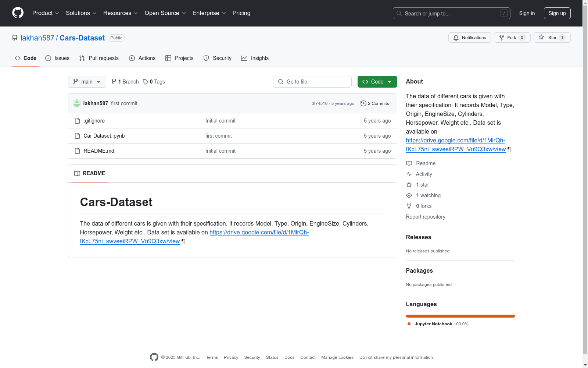This screenshot has height=368, width=588.
Task: Open the commit history clock icon
Action: (363, 103)
